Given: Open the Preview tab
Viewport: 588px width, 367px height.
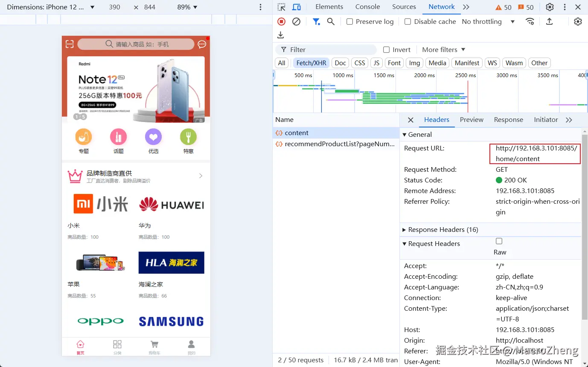Looking at the screenshot, I should click(x=472, y=120).
